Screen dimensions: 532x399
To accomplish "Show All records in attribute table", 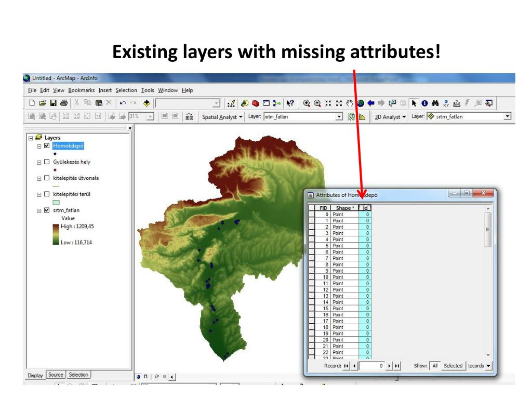I will coord(435,366).
